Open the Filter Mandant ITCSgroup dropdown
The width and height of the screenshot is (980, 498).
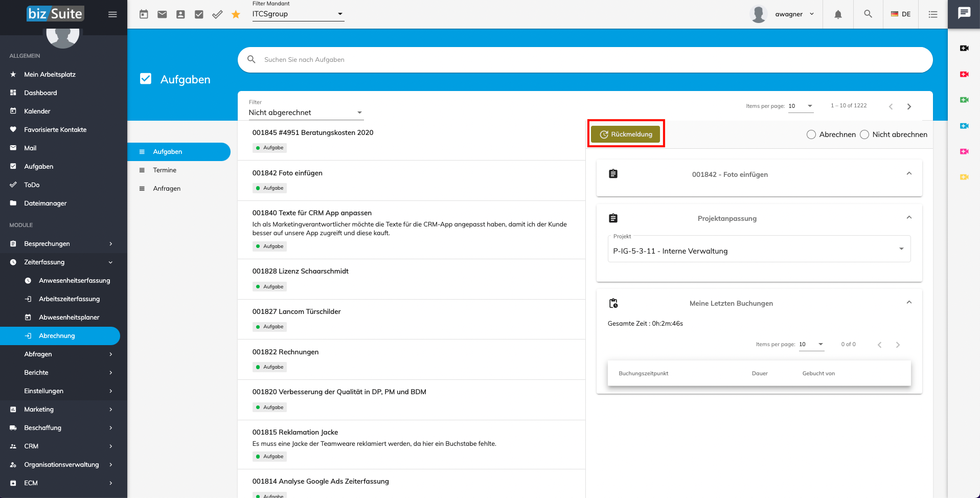coord(298,14)
